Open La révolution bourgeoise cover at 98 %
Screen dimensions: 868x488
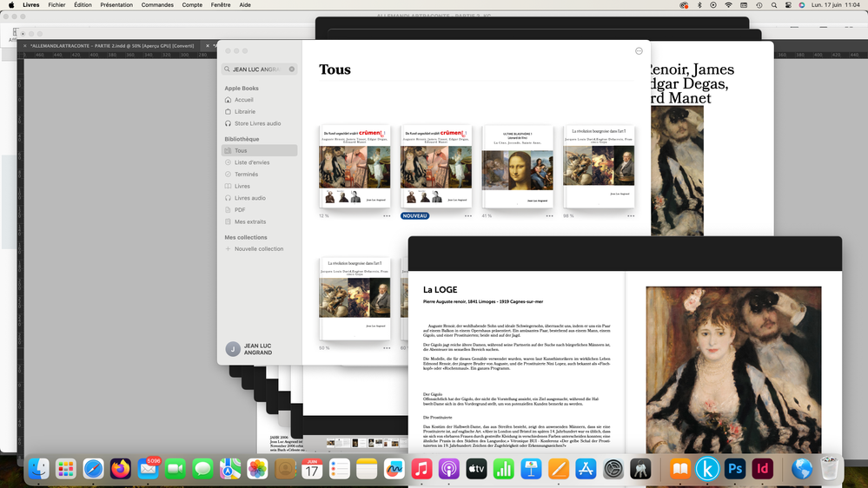(x=599, y=166)
